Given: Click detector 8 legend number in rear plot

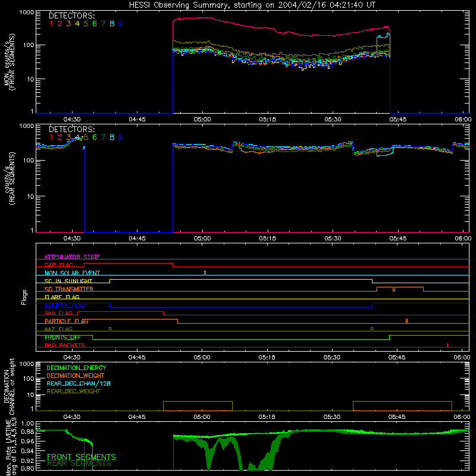Looking at the screenshot, I should click(112, 137).
